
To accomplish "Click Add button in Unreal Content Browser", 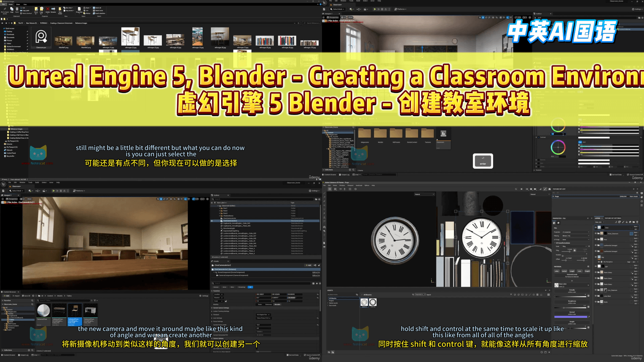I will [6, 296].
